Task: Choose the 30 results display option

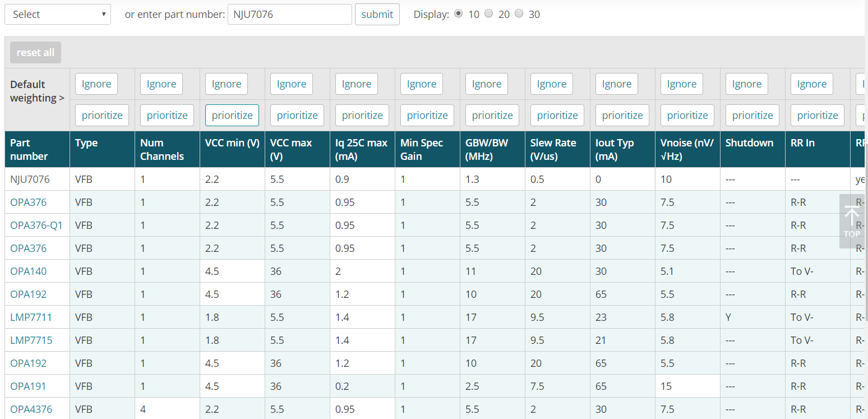Action: 519,14
